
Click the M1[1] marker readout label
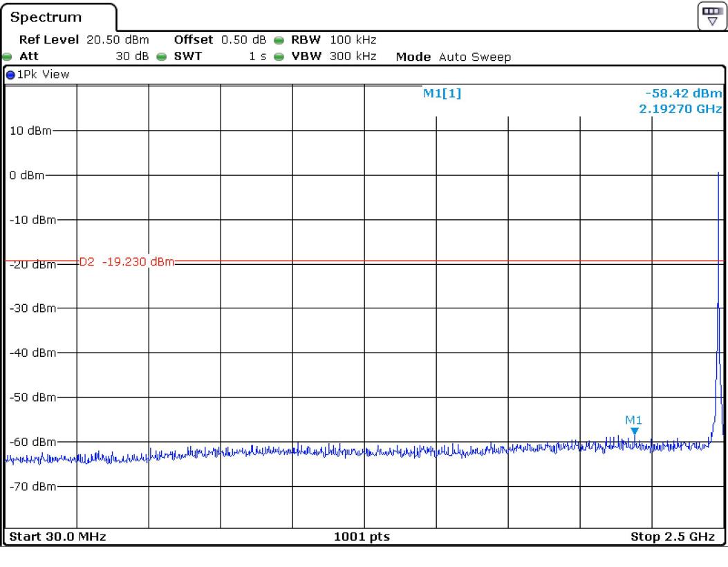[442, 93]
